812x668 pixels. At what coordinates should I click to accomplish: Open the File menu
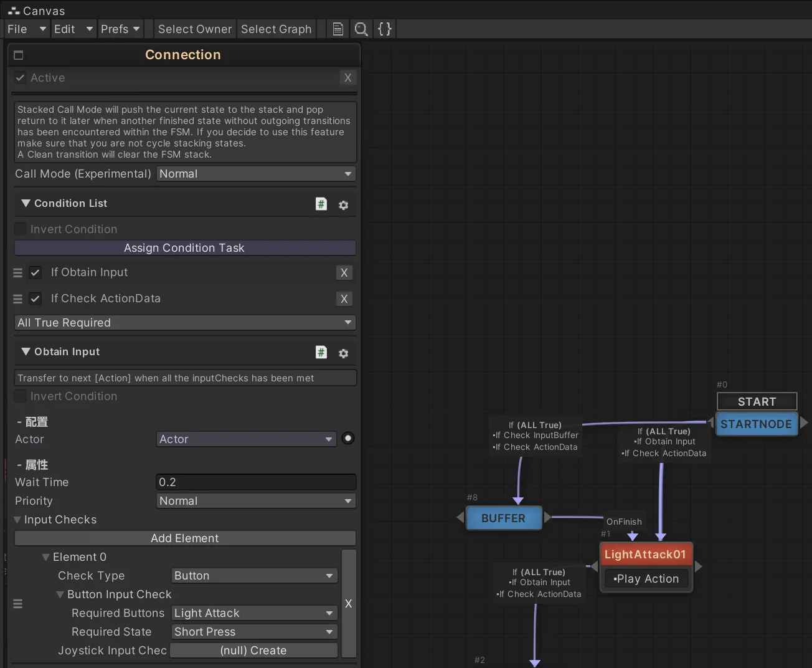[26, 29]
